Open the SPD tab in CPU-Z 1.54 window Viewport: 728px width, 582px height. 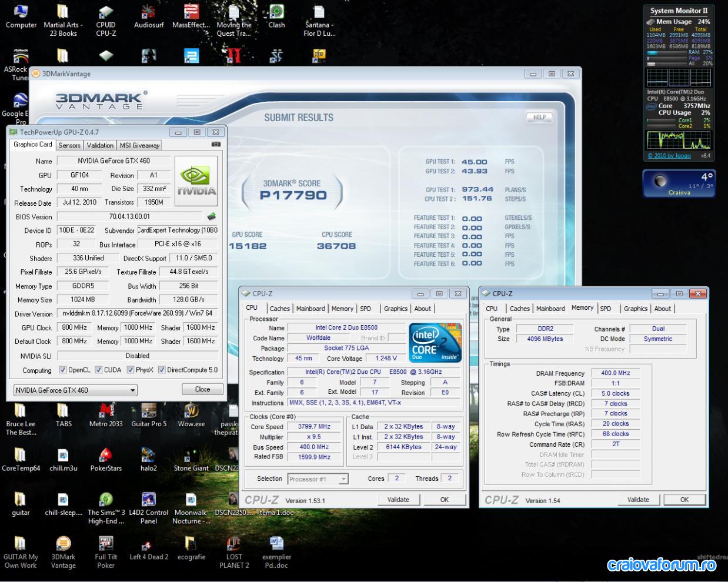pyautogui.click(x=606, y=309)
